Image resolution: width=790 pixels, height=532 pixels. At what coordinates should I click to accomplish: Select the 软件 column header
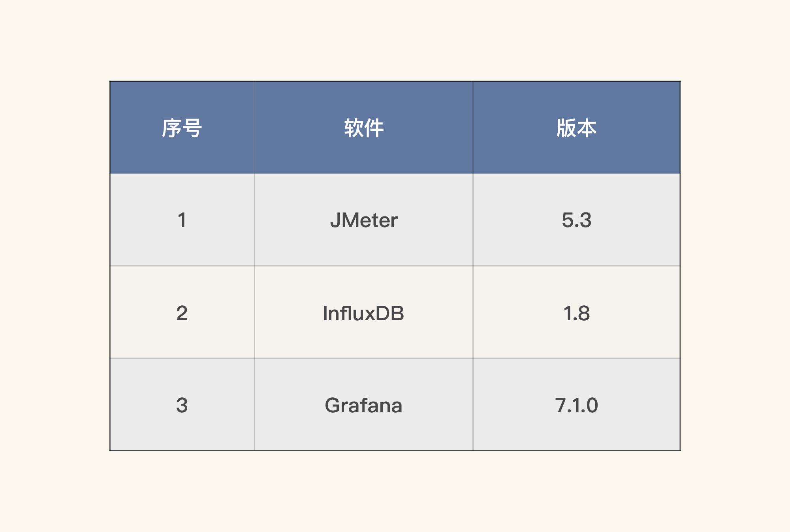[x=363, y=128]
